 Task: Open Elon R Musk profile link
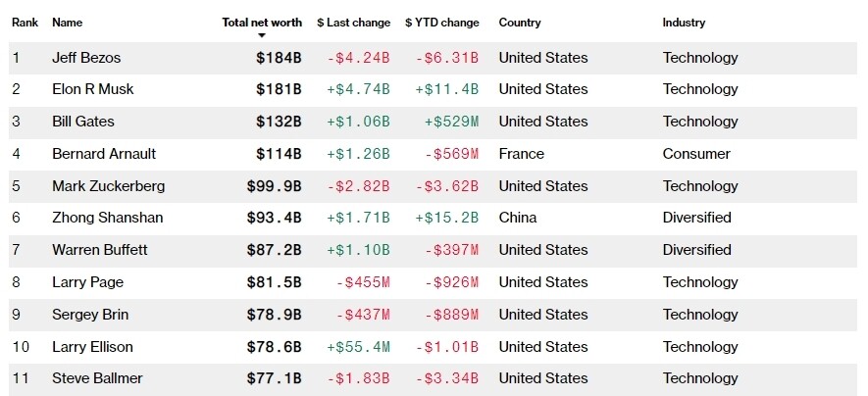[x=92, y=89]
